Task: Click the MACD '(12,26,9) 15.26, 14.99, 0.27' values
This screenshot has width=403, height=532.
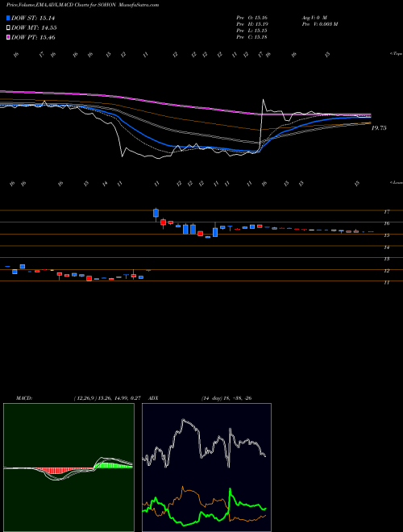Action: (107, 398)
